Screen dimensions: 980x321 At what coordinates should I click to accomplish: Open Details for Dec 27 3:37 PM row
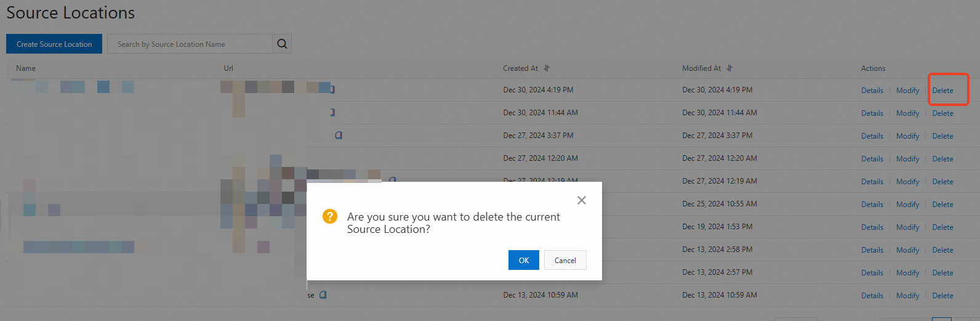[872, 136]
